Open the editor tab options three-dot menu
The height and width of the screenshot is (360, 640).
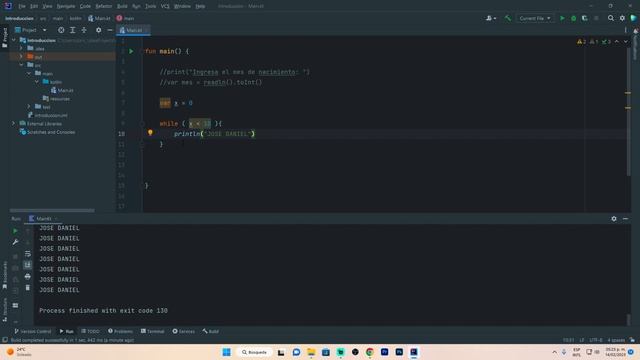625,30
